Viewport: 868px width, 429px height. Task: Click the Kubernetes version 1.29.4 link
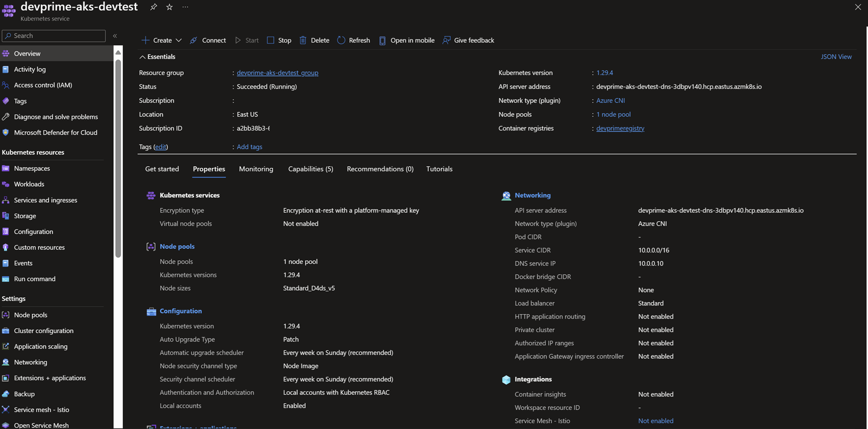[605, 73]
